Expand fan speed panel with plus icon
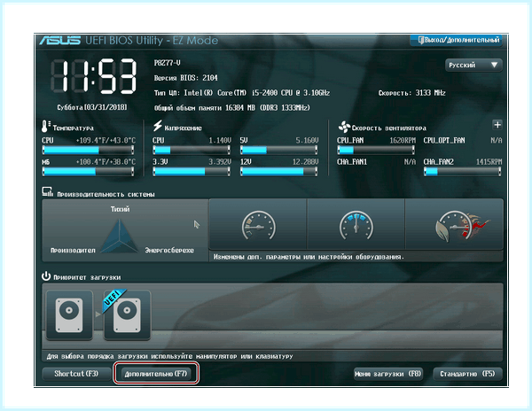The height and width of the screenshot is (411, 532). 497,125
